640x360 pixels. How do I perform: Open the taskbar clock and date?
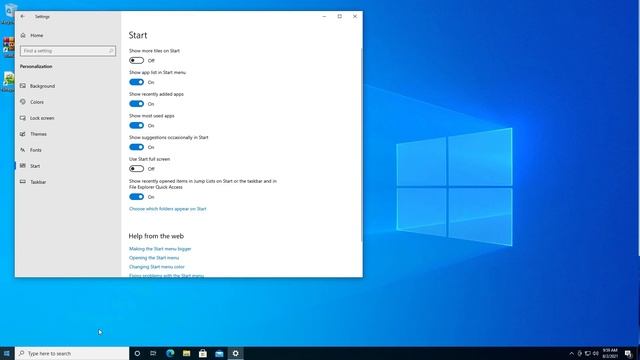tap(610, 353)
